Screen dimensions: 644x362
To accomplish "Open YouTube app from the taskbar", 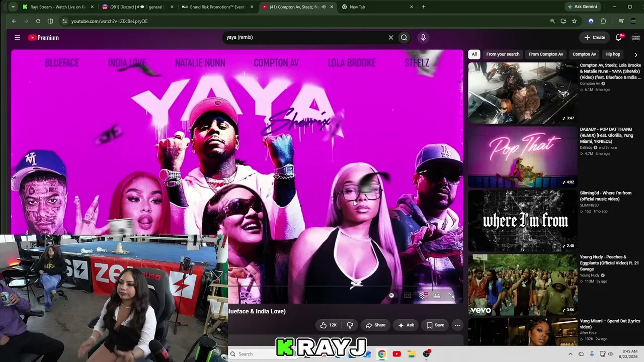I will 396,354.
